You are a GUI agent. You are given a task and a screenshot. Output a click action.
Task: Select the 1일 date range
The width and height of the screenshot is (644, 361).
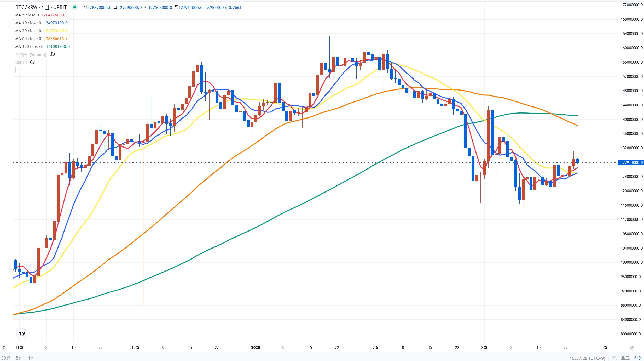click(x=31, y=358)
